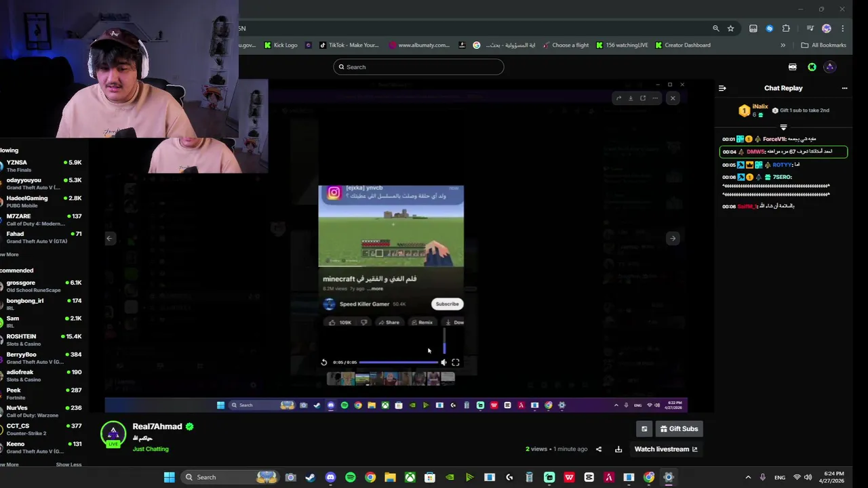Select the 7SERO chat message
Image resolution: width=868 pixels, height=488 pixels.
pos(783,186)
